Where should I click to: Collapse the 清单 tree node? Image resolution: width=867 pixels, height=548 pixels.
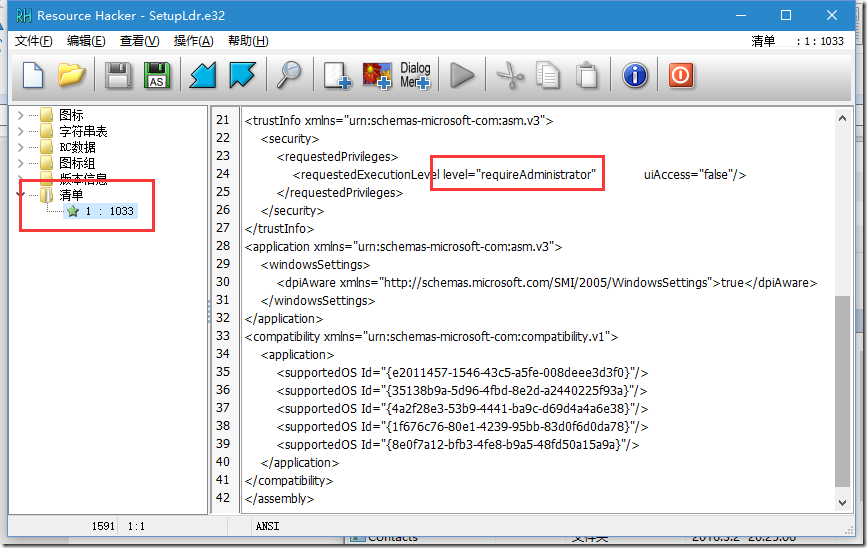point(20,195)
